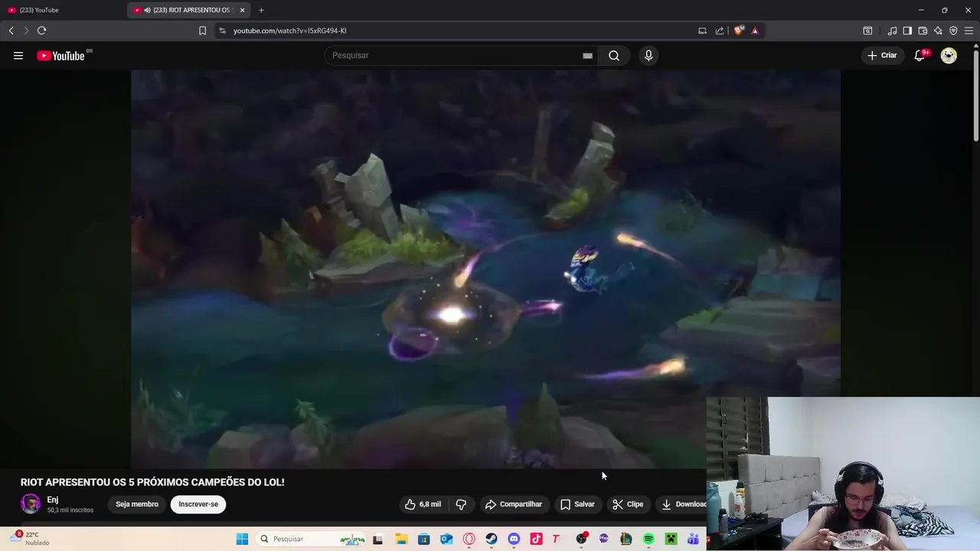The image size is (980, 551).
Task: Go to YouTube home via logo
Action: 60,55
